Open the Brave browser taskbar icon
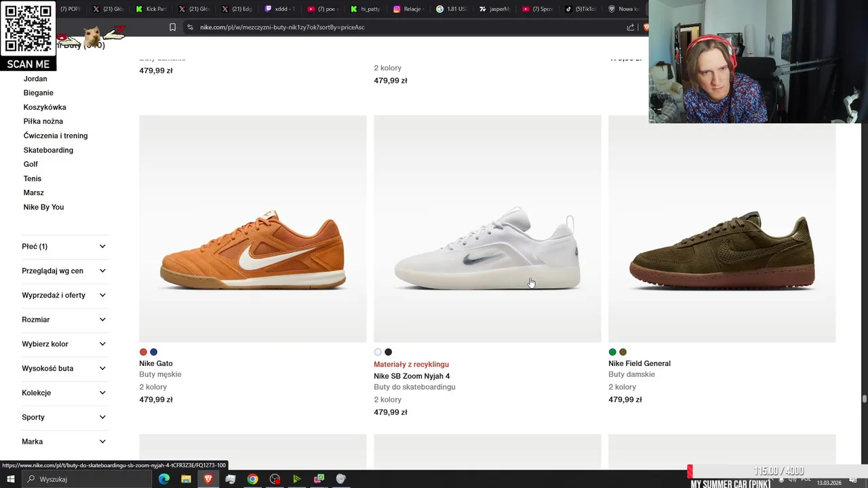This screenshot has width=868, height=488. (208, 479)
